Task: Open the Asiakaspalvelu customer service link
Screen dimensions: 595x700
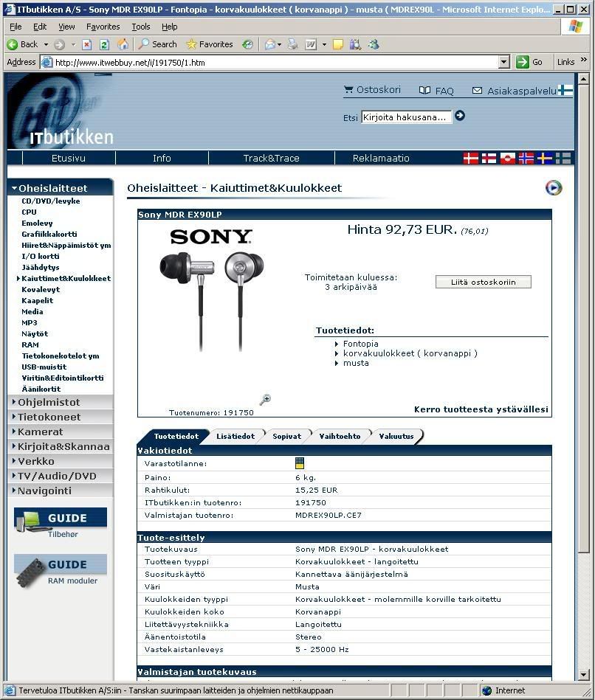Action: coord(515,91)
